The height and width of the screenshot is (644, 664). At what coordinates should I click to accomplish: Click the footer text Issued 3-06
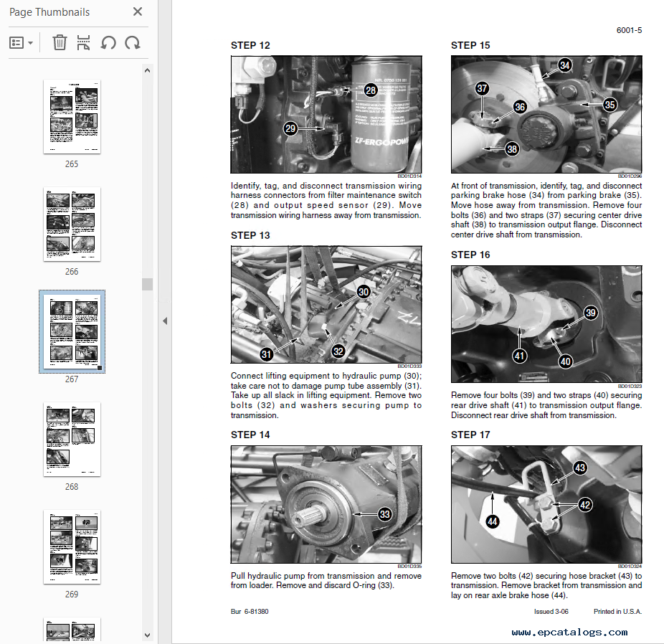(551, 612)
